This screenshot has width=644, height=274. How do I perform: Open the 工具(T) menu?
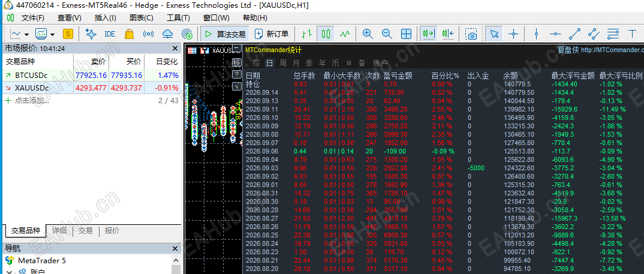click(x=178, y=18)
